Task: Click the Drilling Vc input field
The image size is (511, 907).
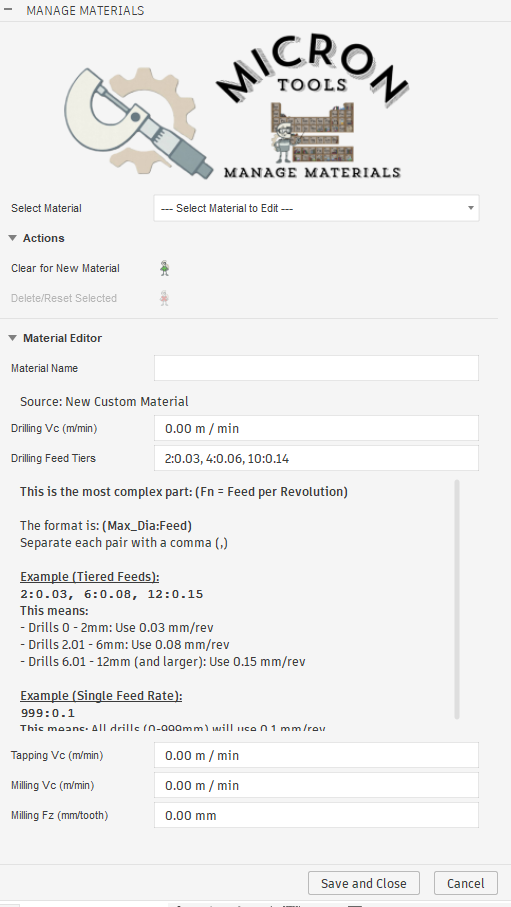Action: pos(316,429)
